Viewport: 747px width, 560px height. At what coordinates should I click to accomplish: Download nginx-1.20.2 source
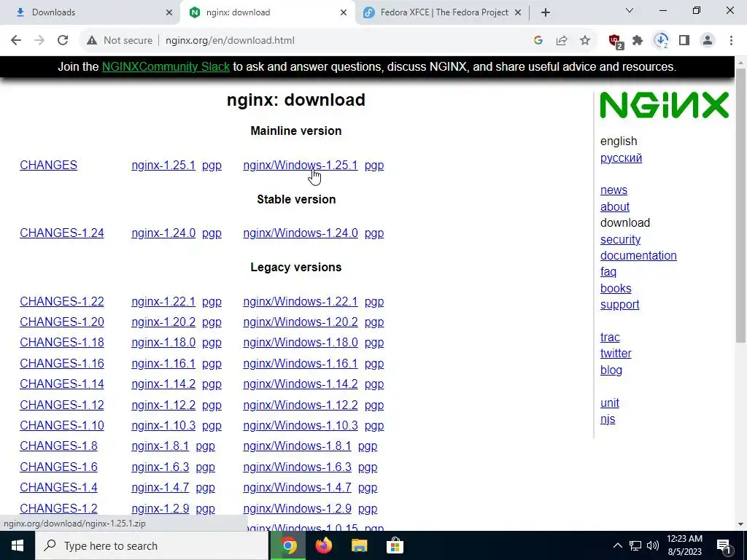coord(163,322)
